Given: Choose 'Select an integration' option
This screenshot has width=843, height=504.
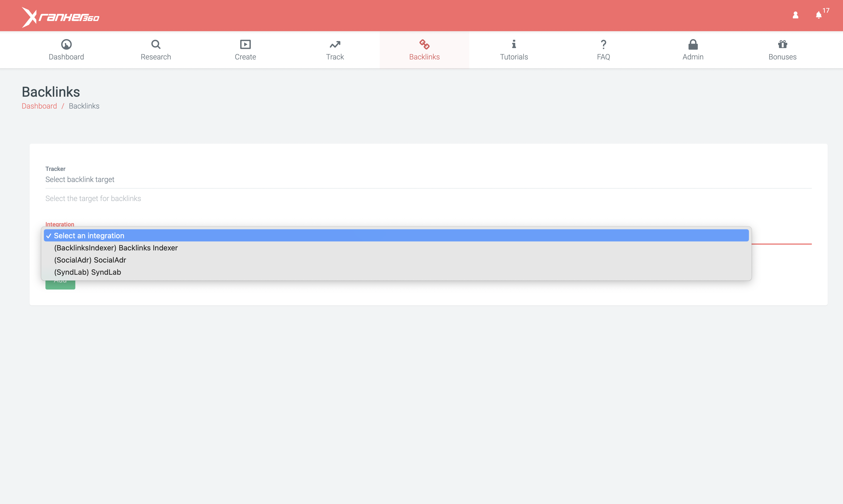Looking at the screenshot, I should 396,235.
